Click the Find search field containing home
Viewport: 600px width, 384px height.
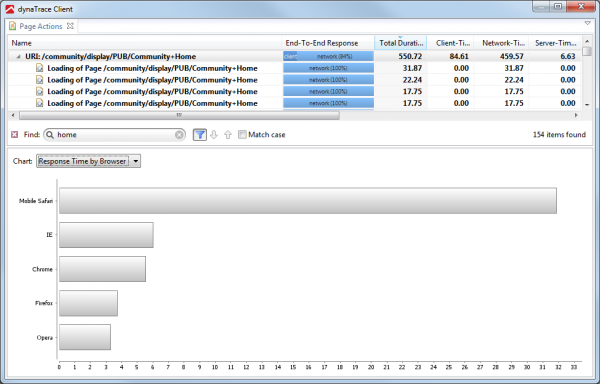tap(114, 135)
